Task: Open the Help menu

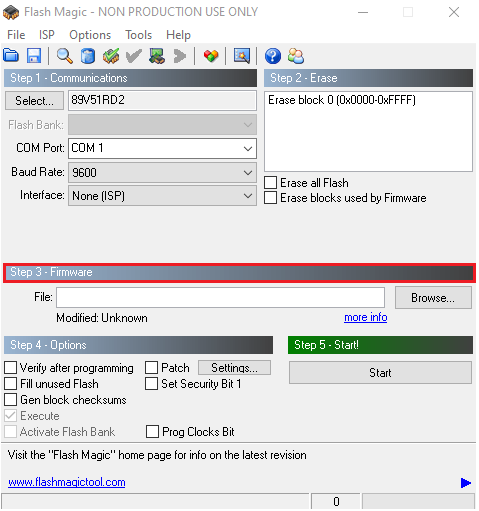Action: pos(178,35)
